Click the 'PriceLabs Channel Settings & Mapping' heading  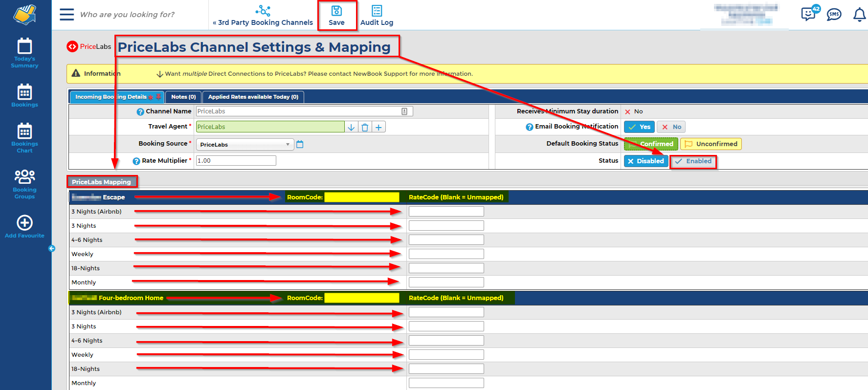point(254,47)
